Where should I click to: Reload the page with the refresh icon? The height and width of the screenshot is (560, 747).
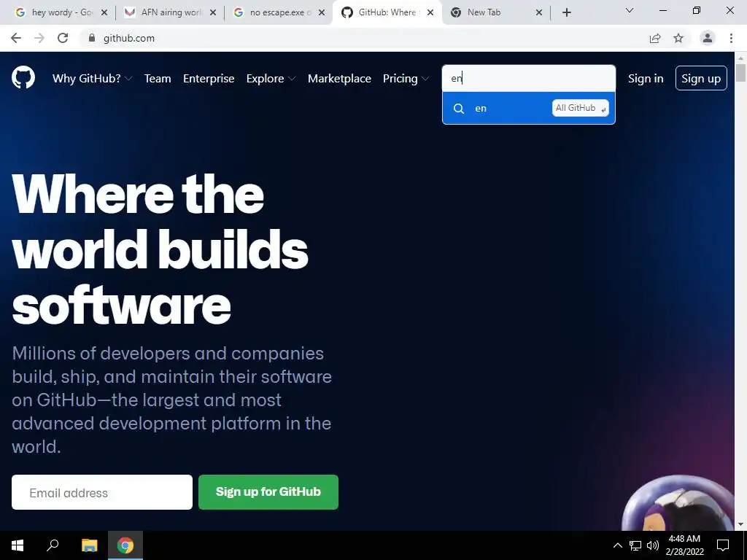click(63, 38)
